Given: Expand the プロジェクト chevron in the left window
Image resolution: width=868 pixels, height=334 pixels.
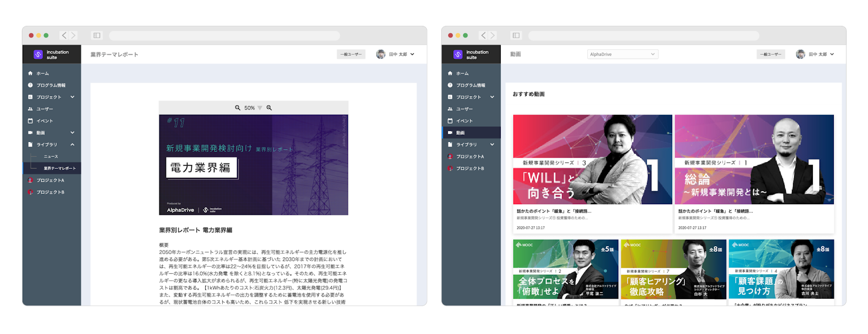Looking at the screenshot, I should (x=72, y=97).
